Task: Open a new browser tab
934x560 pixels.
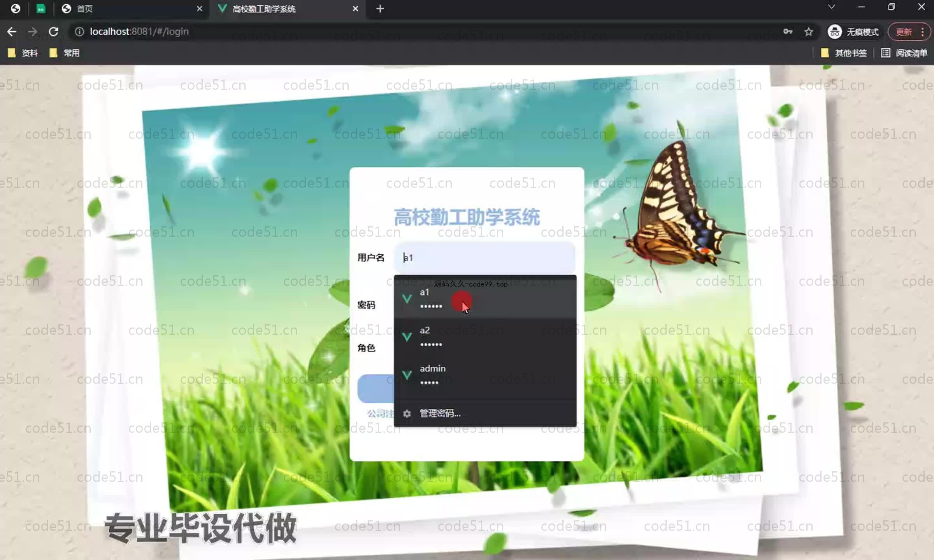Action: click(x=380, y=9)
